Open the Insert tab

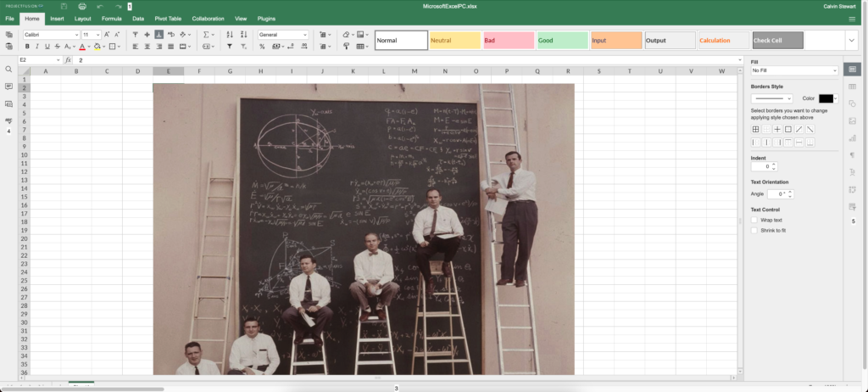pos(57,18)
